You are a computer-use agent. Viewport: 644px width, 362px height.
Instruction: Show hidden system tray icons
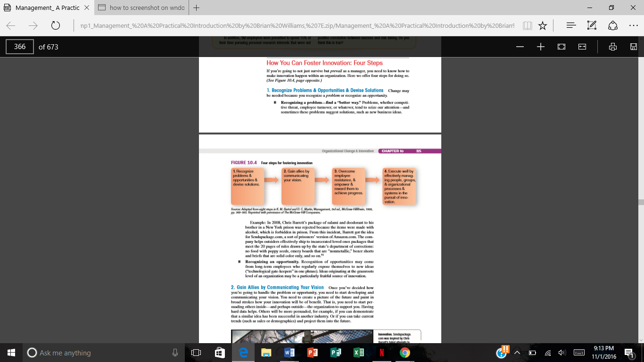517,353
